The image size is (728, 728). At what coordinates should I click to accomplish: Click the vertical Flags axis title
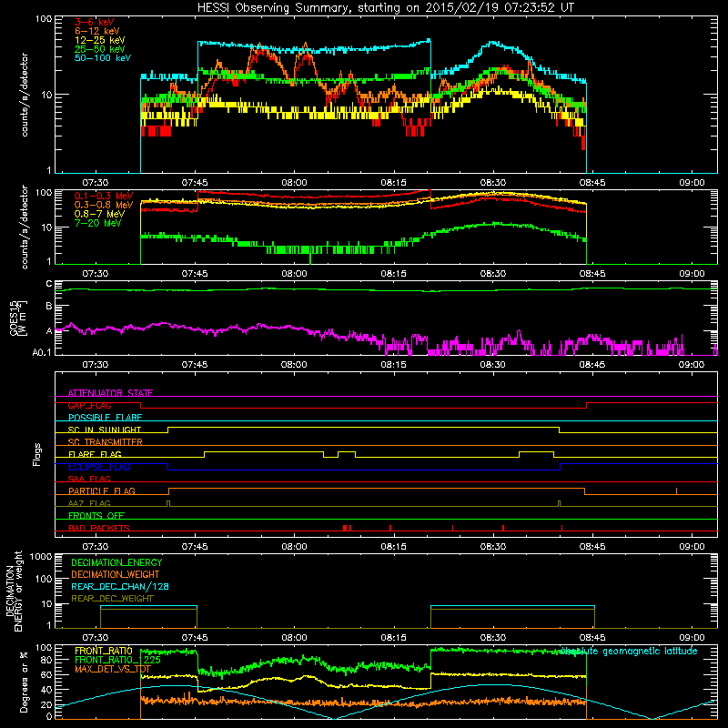37,454
